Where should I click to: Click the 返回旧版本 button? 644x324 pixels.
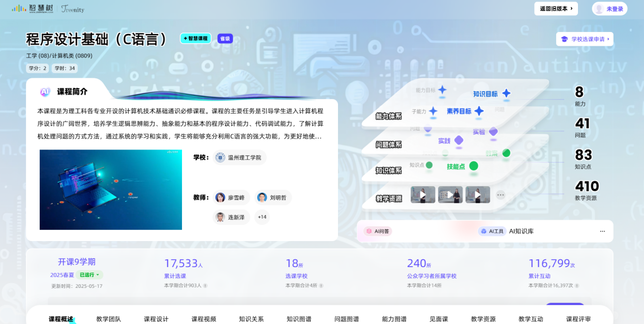tap(556, 9)
